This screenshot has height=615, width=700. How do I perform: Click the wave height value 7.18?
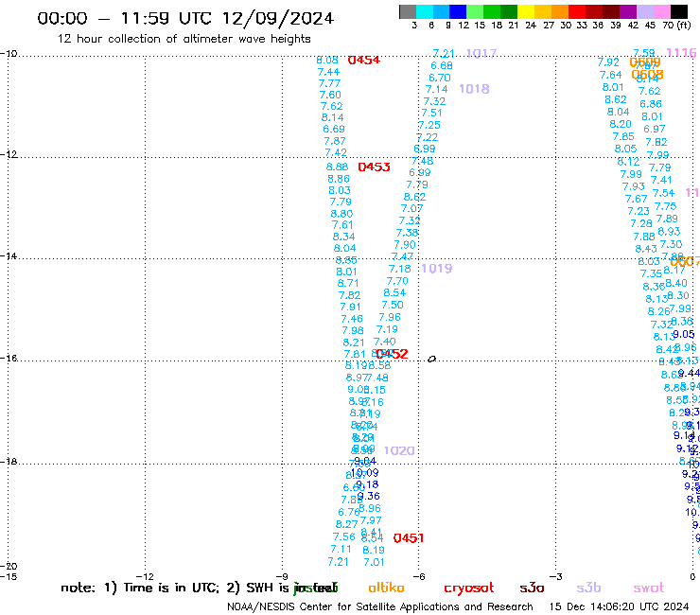(x=399, y=269)
